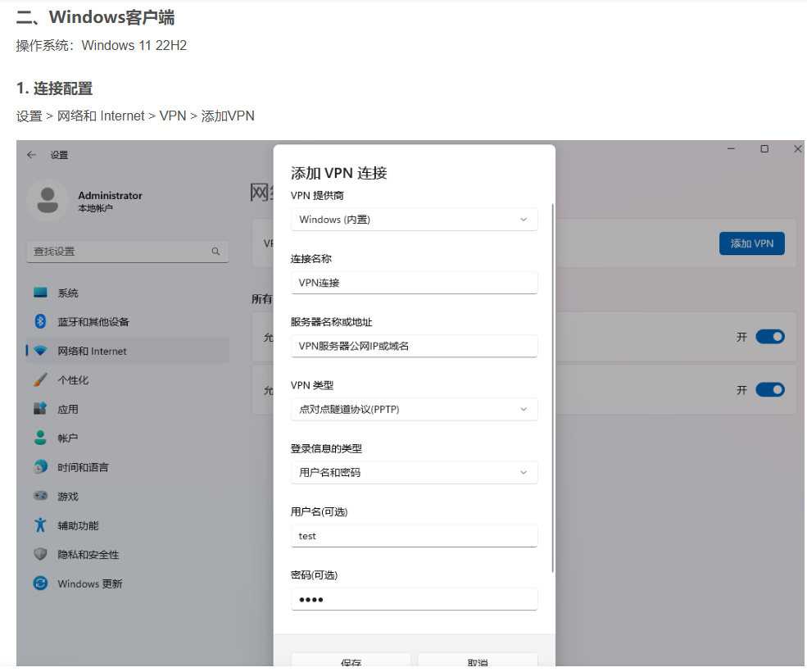Open the Accessibility (辅助功能) icon
Image resolution: width=807 pixels, height=672 pixels.
[x=40, y=525]
